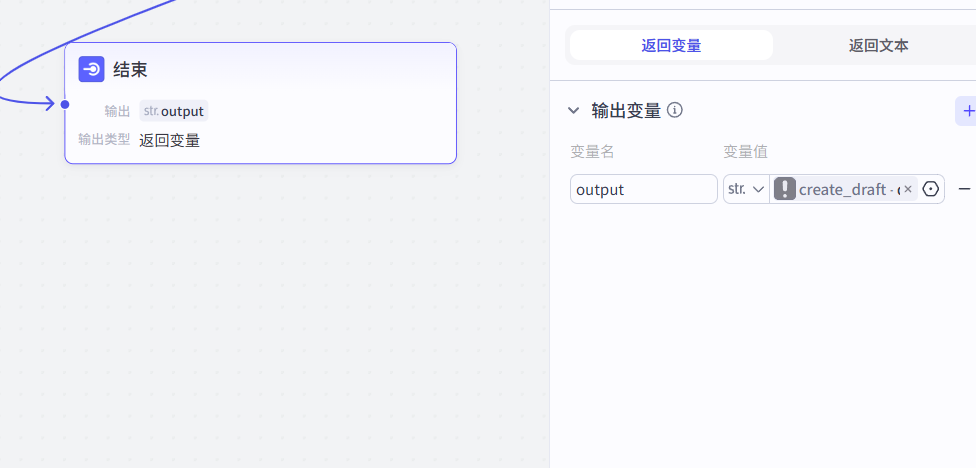Switch to the 返回文本 tab
Screen dimensions: 976x468
[x=878, y=45]
